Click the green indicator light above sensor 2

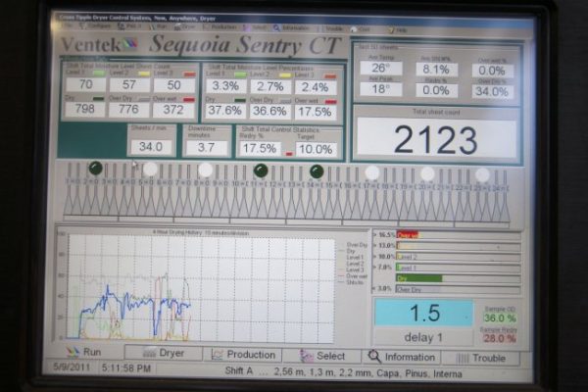[x=96, y=168]
